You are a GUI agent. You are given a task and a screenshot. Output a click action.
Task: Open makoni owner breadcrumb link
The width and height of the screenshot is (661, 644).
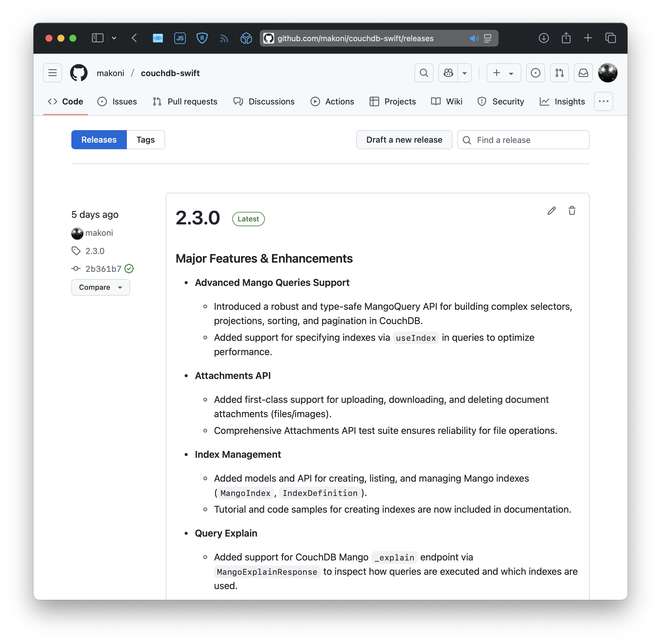pyautogui.click(x=110, y=73)
